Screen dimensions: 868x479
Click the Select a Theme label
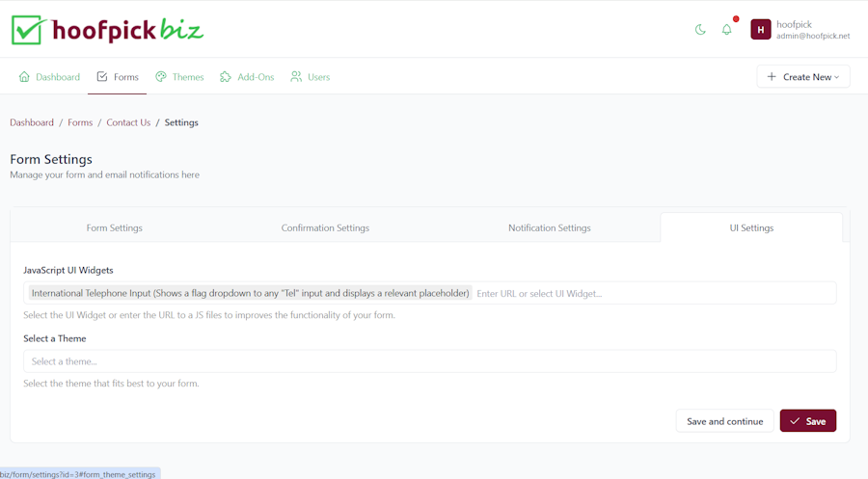[x=55, y=338]
